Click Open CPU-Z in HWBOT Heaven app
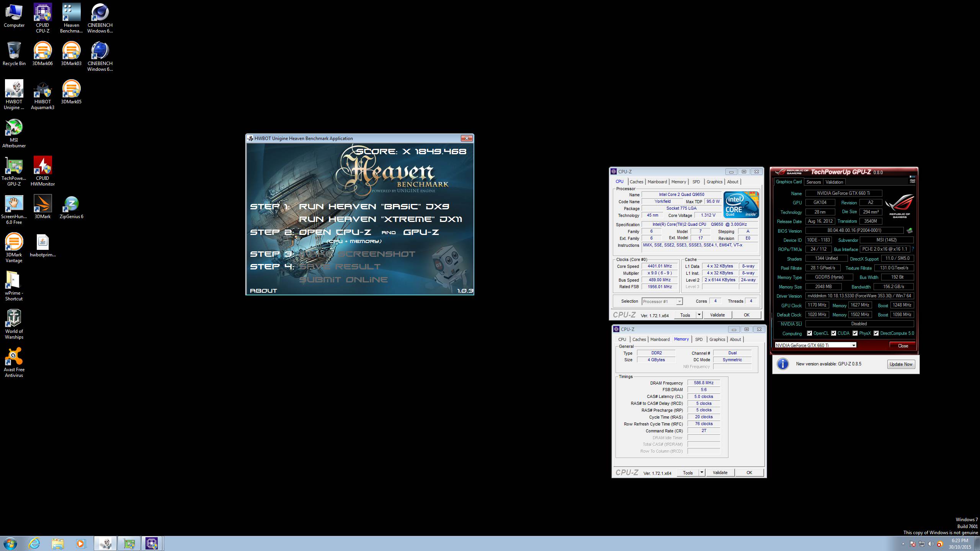 tap(335, 232)
